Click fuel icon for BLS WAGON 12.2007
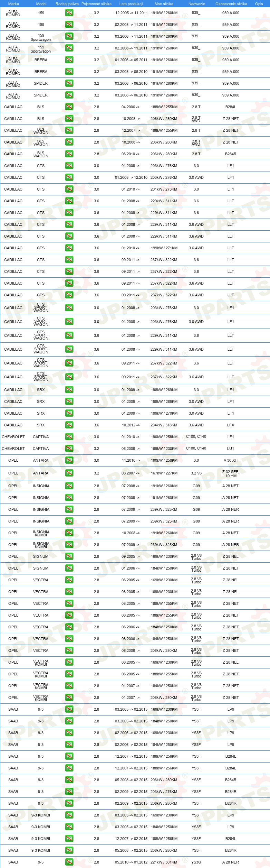 tap(69, 130)
